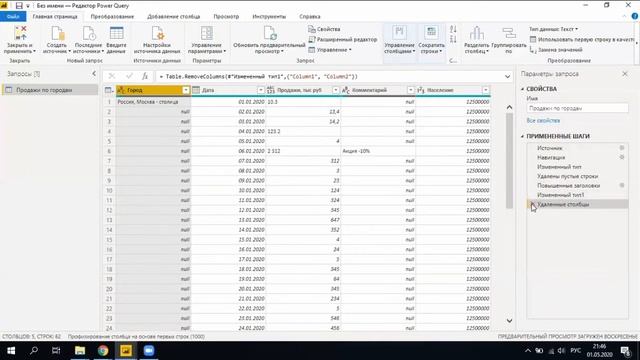The width and height of the screenshot is (640, 360).
Task: Click the formula bar text field
Action: point(329,76)
